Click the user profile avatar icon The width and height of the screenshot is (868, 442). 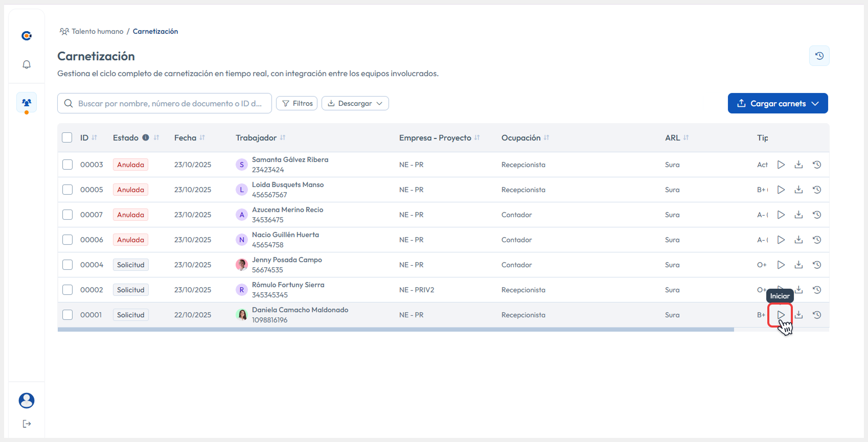tap(27, 401)
